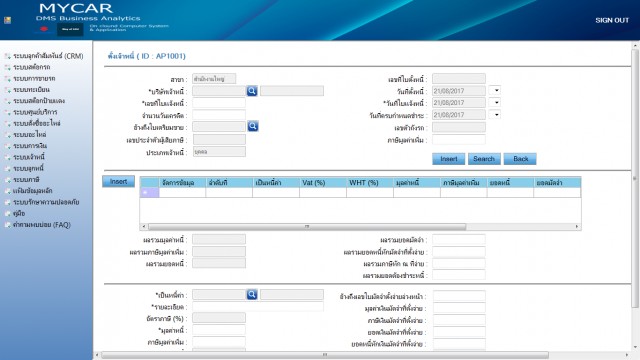Open the ระบบรักษาความปลอดภัย menu
Image resolution: width=640 pixels, height=360 pixels.
point(46,202)
